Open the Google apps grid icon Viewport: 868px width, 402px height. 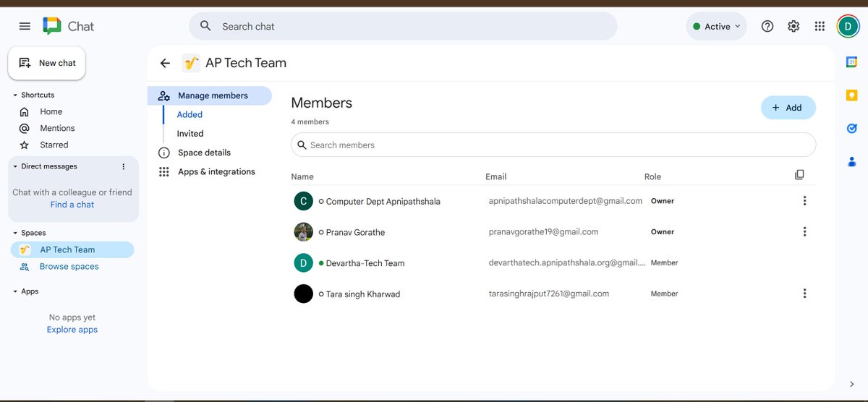pos(820,26)
